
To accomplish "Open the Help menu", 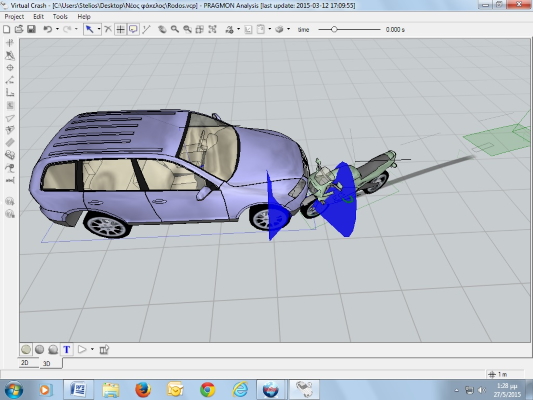I will click(84, 17).
